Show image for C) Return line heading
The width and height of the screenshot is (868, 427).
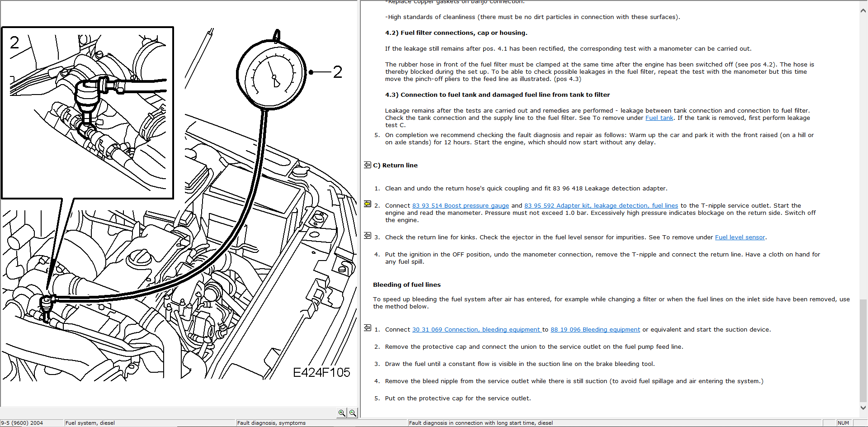click(368, 165)
